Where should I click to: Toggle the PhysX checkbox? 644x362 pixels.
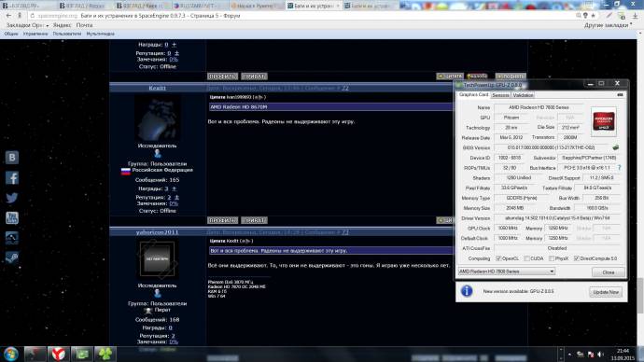tap(552, 258)
